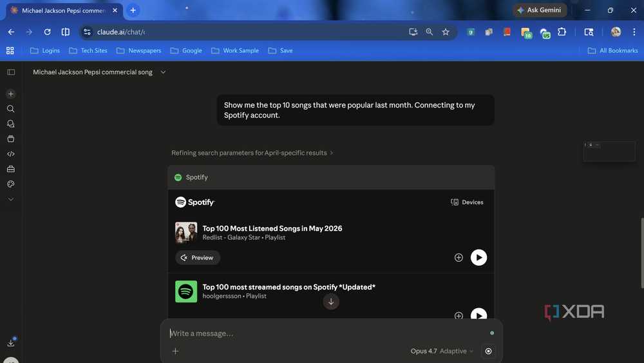Open the chat title dropdown chevron
The height and width of the screenshot is (363, 644).
click(x=163, y=72)
